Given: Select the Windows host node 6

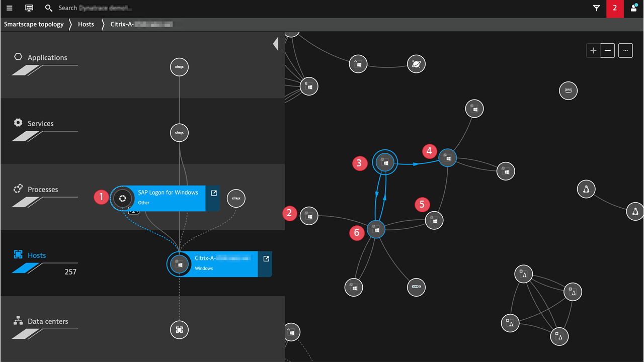Looking at the screenshot, I should [376, 230].
